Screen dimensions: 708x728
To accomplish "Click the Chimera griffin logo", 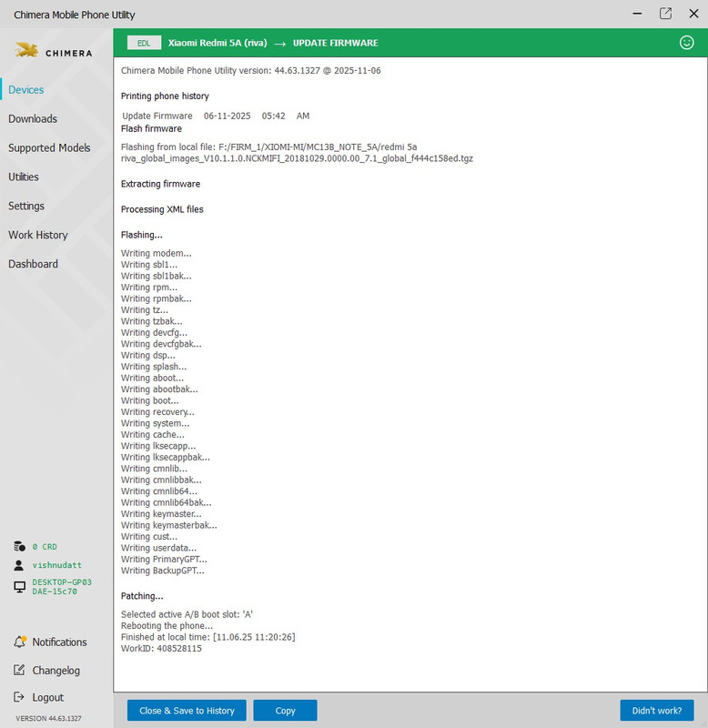I will 26,50.
